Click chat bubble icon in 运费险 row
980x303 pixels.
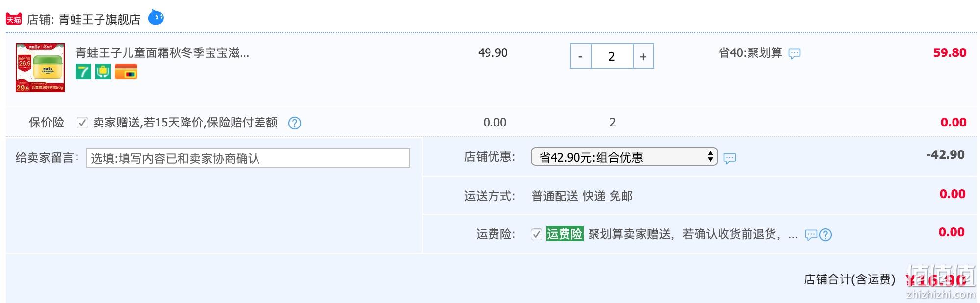point(811,235)
